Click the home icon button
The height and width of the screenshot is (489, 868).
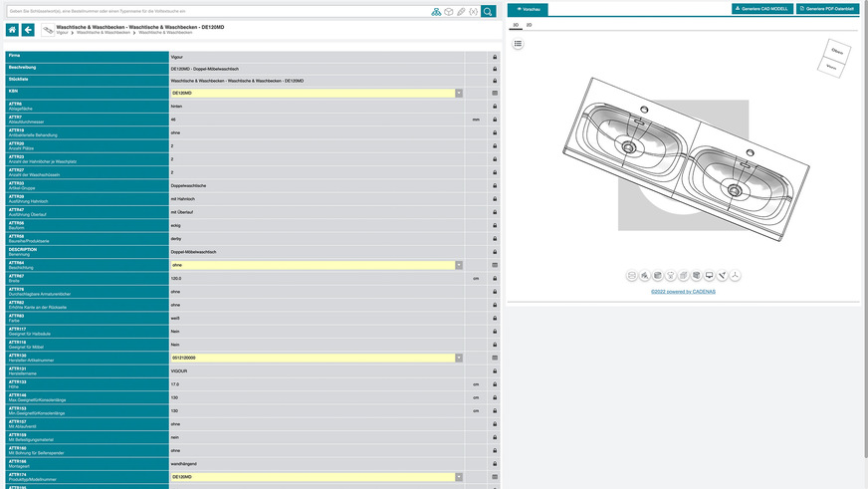click(12, 30)
